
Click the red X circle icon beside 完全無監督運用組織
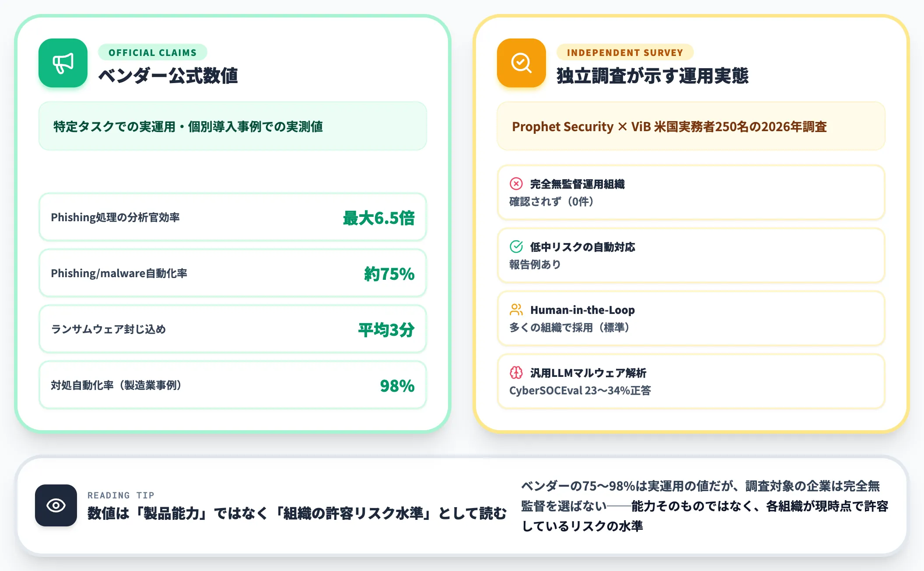point(516,184)
